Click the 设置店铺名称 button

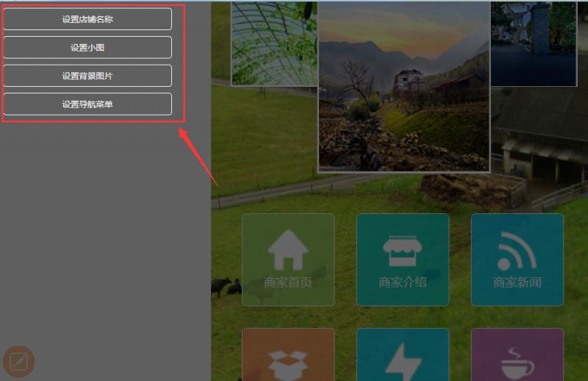(x=87, y=19)
